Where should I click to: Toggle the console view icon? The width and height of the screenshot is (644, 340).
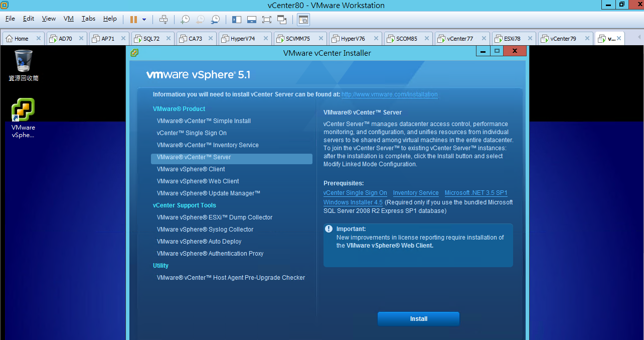[303, 20]
